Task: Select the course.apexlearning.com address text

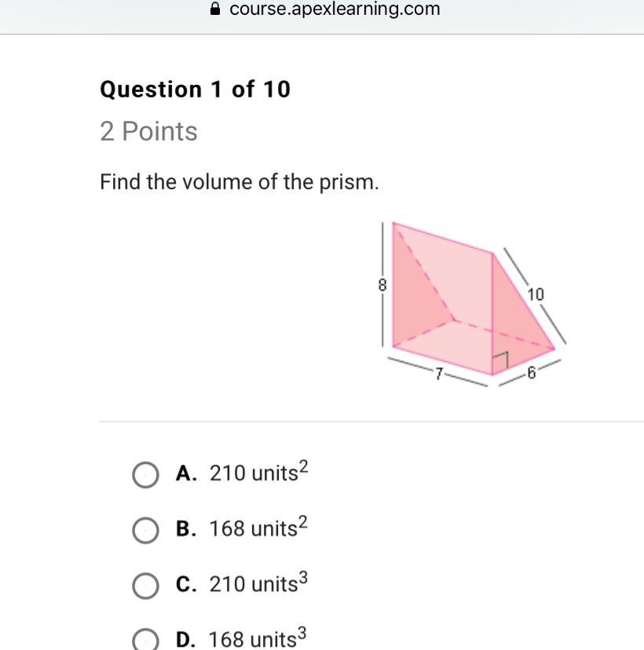Action: (x=335, y=9)
